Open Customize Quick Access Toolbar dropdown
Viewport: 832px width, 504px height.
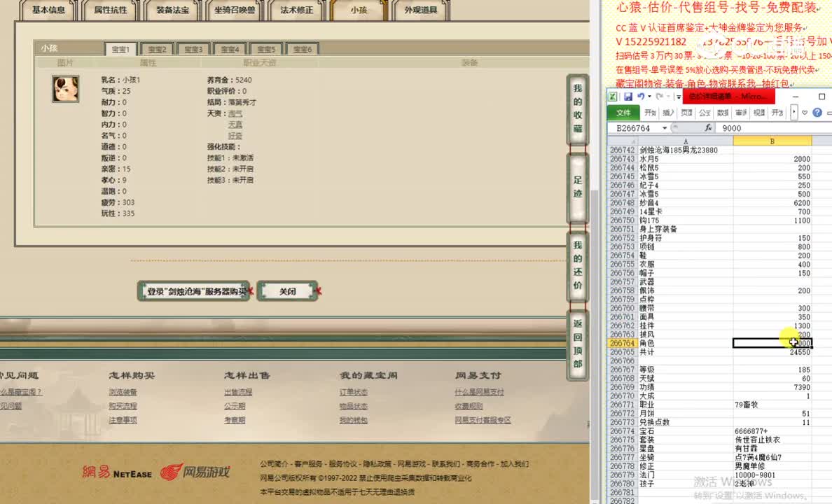[678, 97]
